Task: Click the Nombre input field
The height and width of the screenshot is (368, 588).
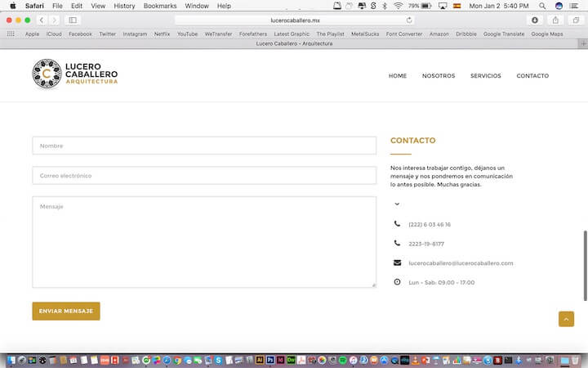Action: coord(204,146)
